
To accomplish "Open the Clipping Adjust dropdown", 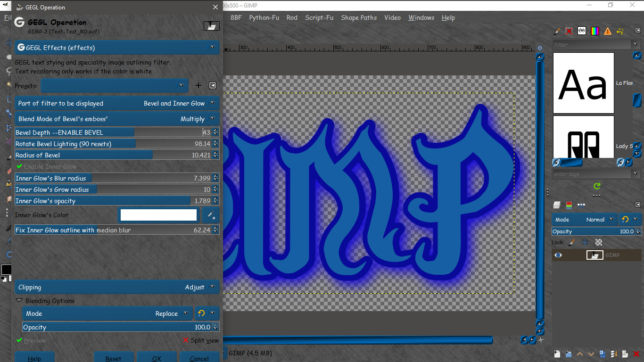I will [x=117, y=287].
